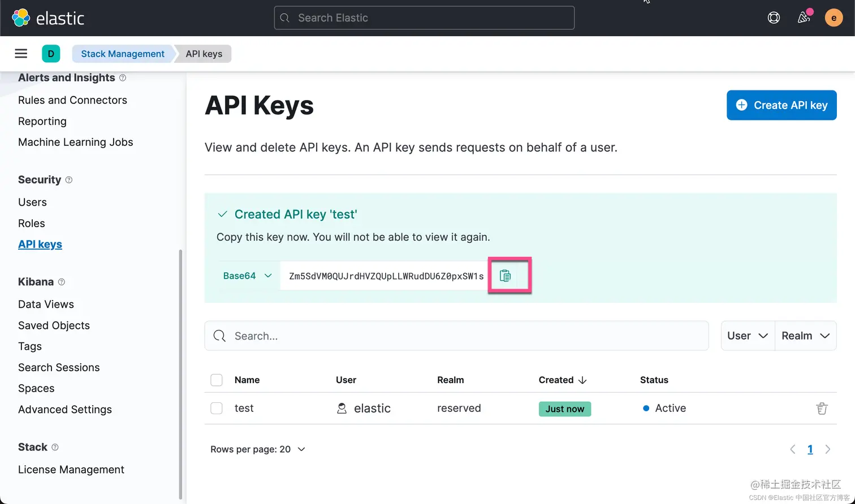The width and height of the screenshot is (855, 504).
Task: Click the Elastic logo
Action: coord(48,18)
